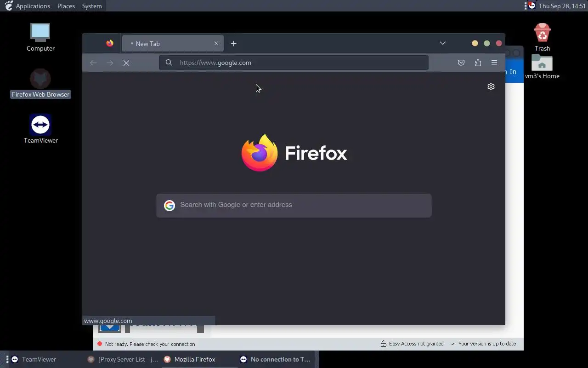Click the red status dot in TeamViewer
The height and width of the screenshot is (368, 588).
(99, 344)
